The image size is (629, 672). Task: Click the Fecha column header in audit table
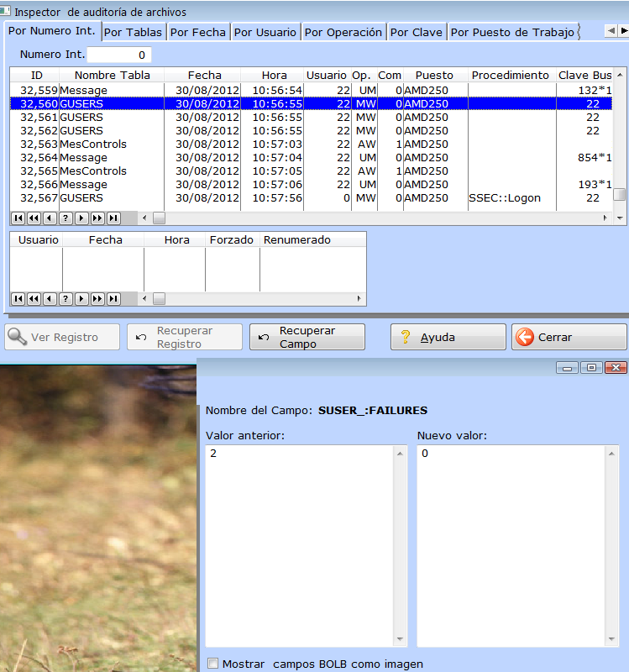point(204,76)
